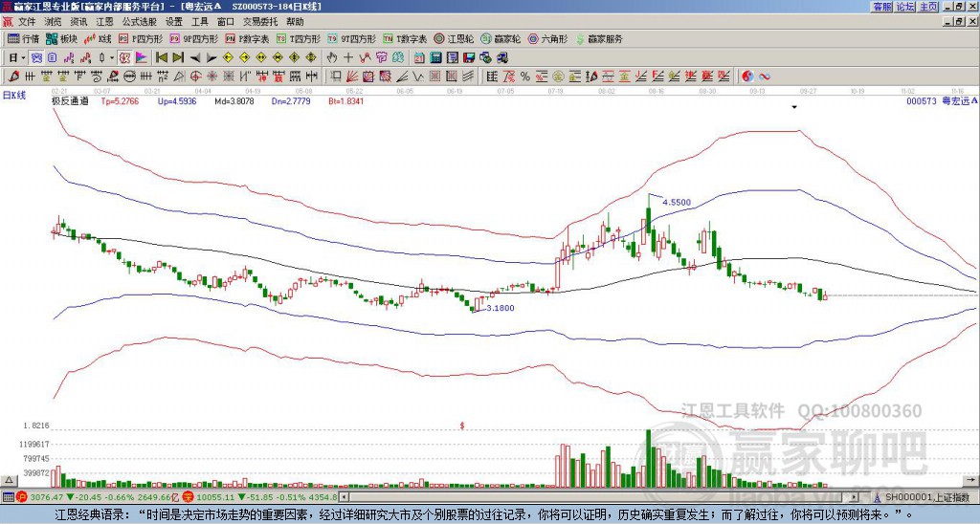Screen dimensions: 980x524
Task: Open 赢家服务 service
Action: tap(599, 38)
